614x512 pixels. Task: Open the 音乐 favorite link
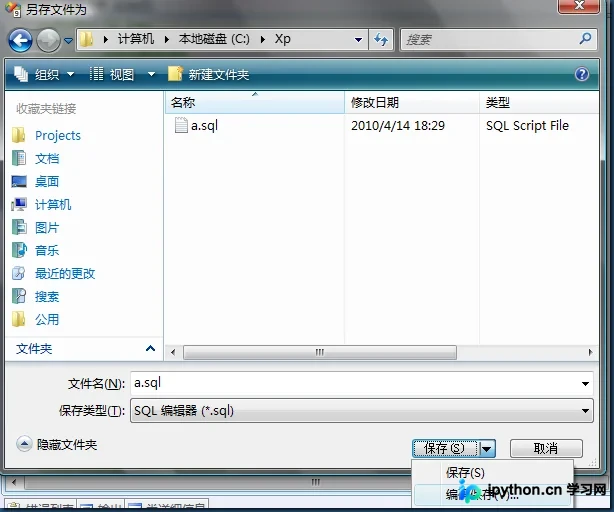coord(47,251)
